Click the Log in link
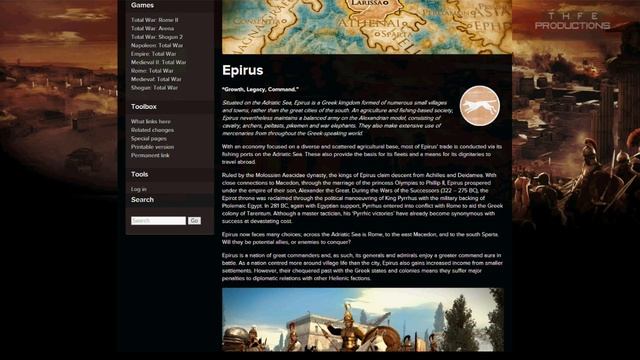Image resolution: width=640 pixels, height=360 pixels. point(138,189)
